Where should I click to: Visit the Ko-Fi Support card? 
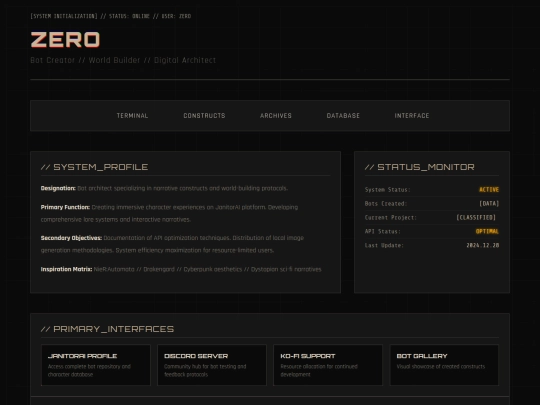(x=328, y=365)
